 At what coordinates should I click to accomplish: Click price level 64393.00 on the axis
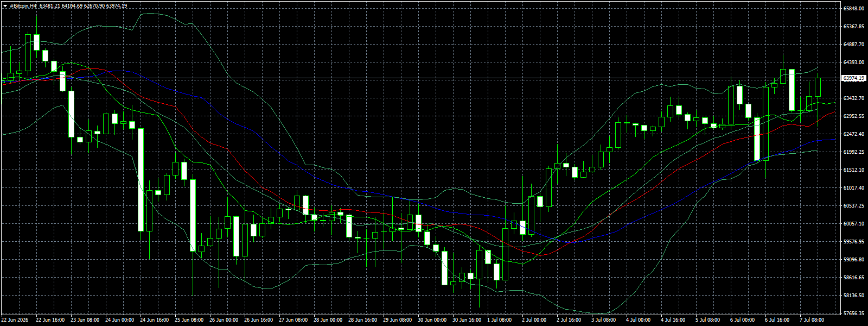pyautogui.click(x=854, y=62)
